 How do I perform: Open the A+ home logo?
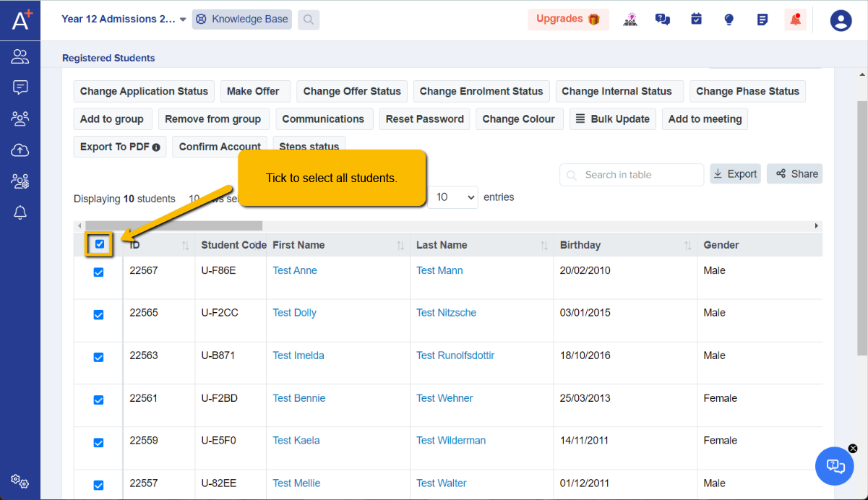[20, 20]
